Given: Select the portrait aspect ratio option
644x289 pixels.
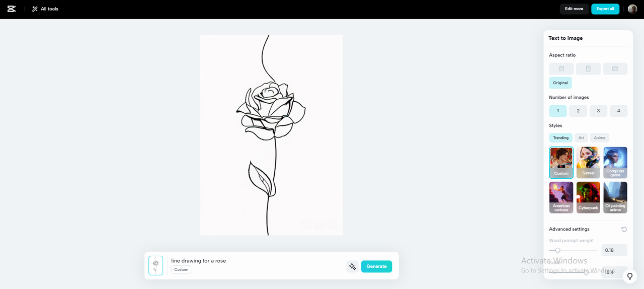Looking at the screenshot, I should tap(588, 68).
